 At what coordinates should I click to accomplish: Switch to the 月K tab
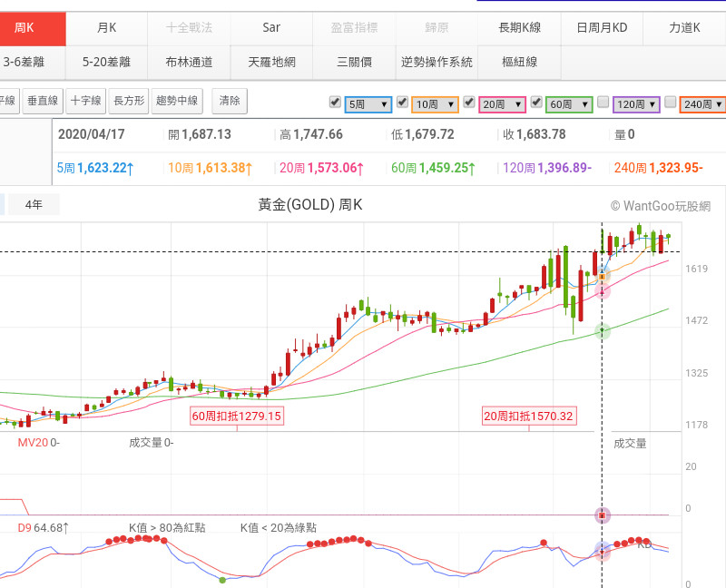[x=106, y=28]
